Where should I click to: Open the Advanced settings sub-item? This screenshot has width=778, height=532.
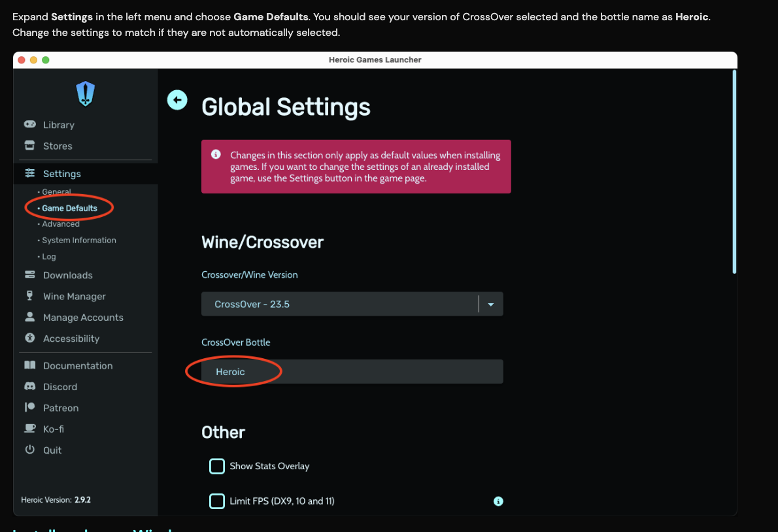point(61,224)
